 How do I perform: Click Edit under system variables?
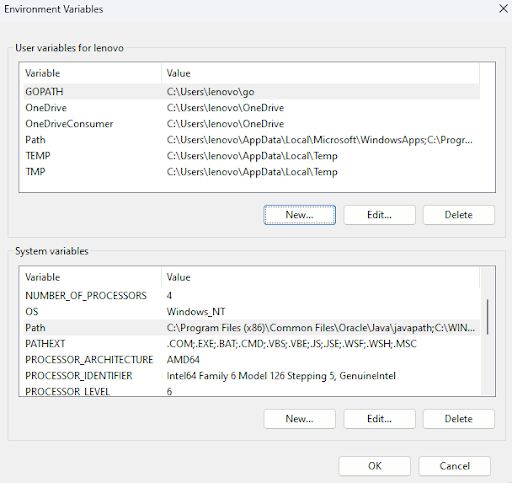click(x=379, y=419)
